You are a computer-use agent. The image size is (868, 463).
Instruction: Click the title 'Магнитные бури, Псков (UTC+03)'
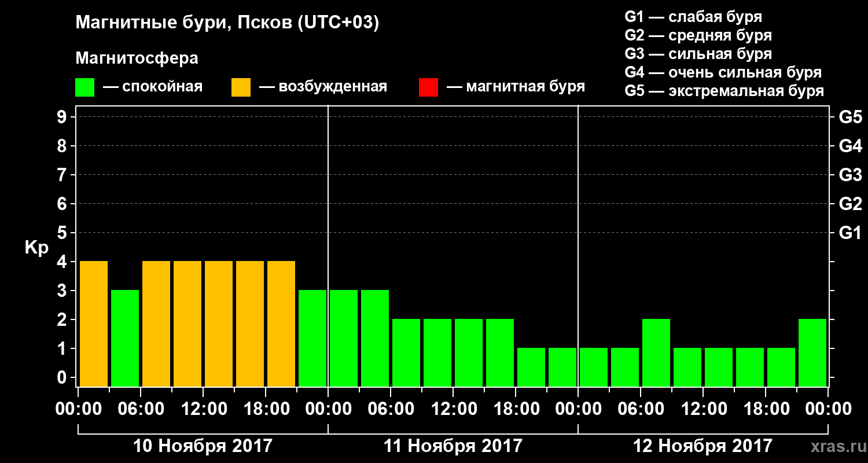pos(227,24)
